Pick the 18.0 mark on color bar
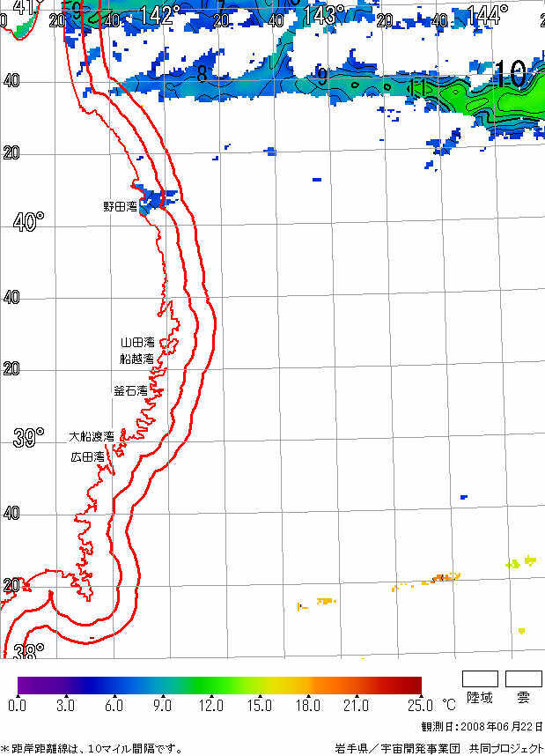Viewport: 545px width, 756px height. (308, 705)
